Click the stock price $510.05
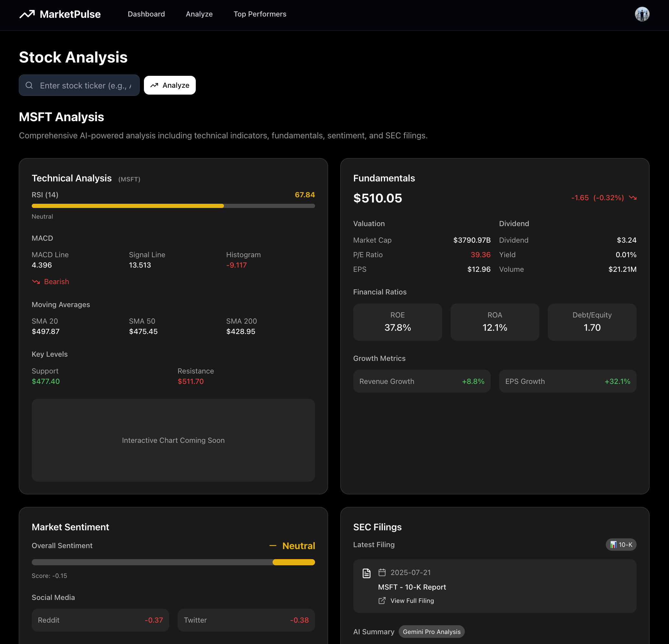Screen dimensions: 669x644 378,198
